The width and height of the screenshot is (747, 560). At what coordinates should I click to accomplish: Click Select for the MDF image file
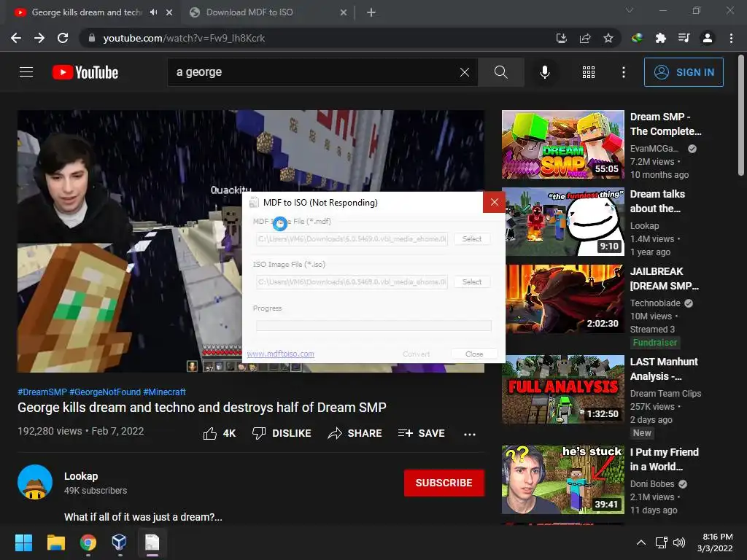472,238
